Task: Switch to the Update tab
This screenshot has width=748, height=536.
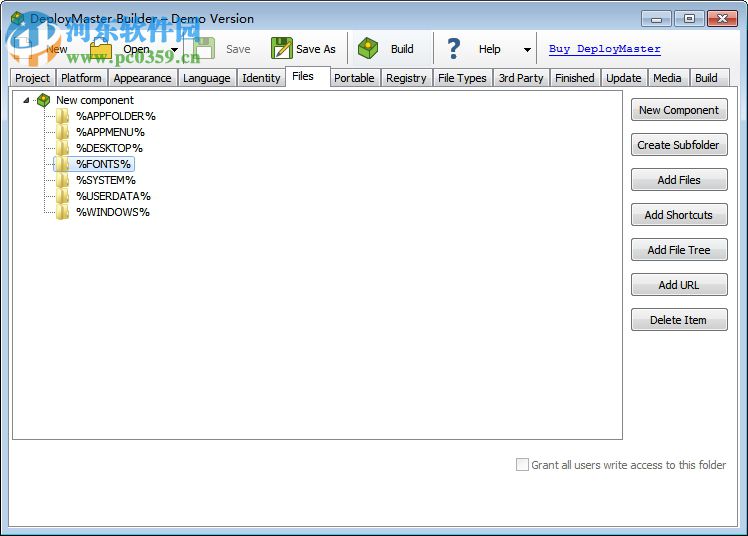Action: point(624,78)
